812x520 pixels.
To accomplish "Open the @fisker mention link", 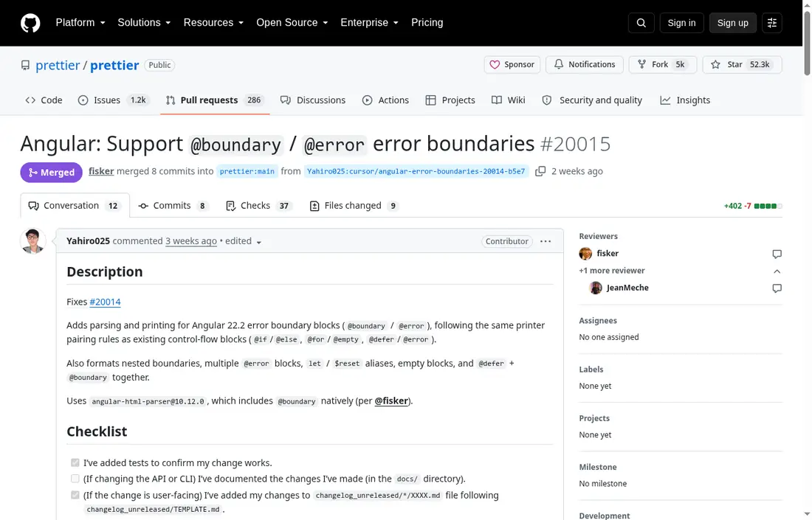I will point(391,401).
